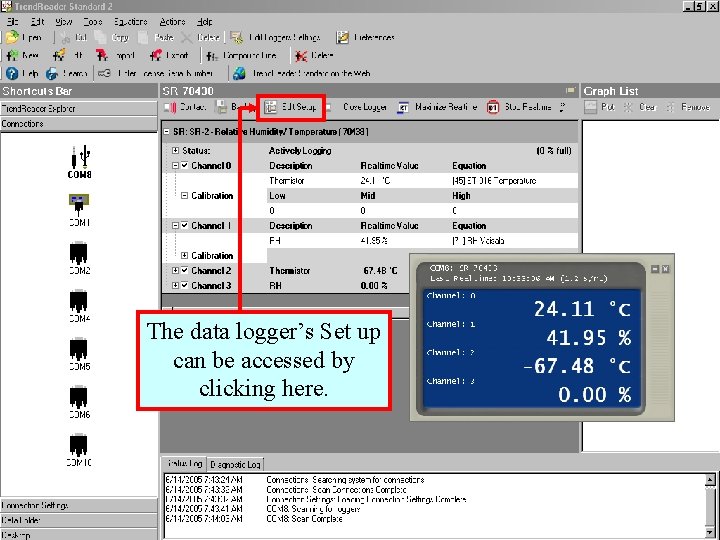720x540 pixels.
Task: Collapse the Channel 0 node
Action: 175,166
